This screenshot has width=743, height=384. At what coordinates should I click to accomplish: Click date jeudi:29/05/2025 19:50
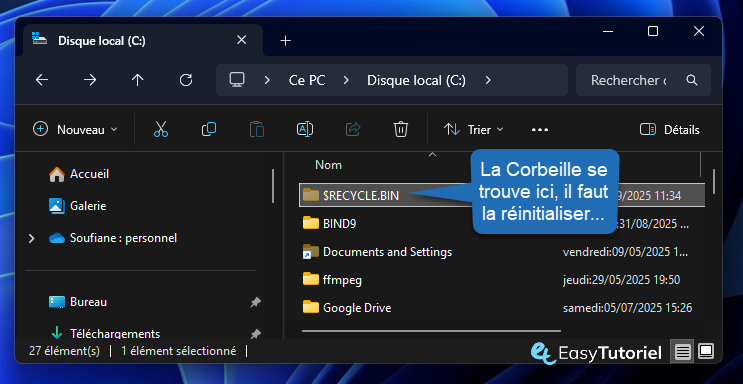tap(622, 280)
